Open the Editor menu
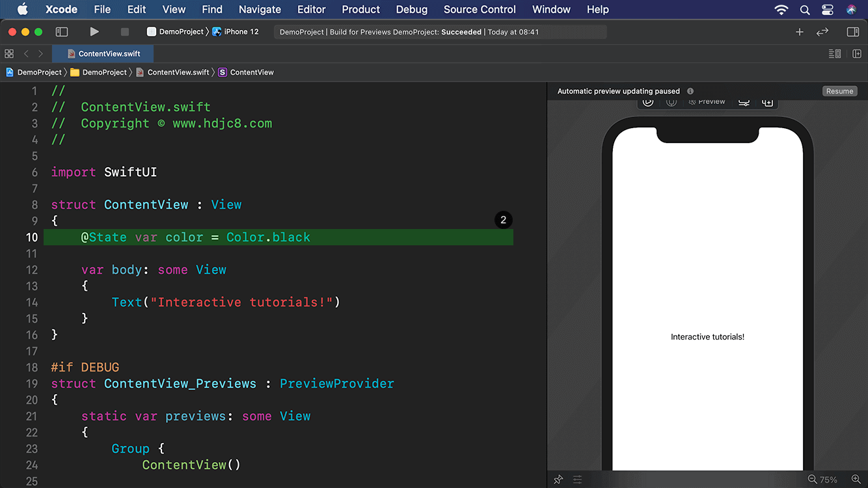This screenshot has width=868, height=488. [311, 9]
